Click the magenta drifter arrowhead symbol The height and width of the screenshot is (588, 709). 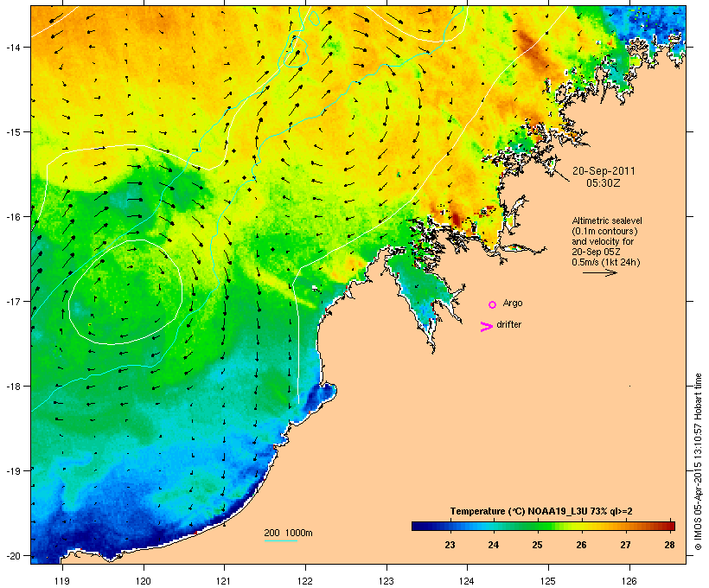pos(486,327)
